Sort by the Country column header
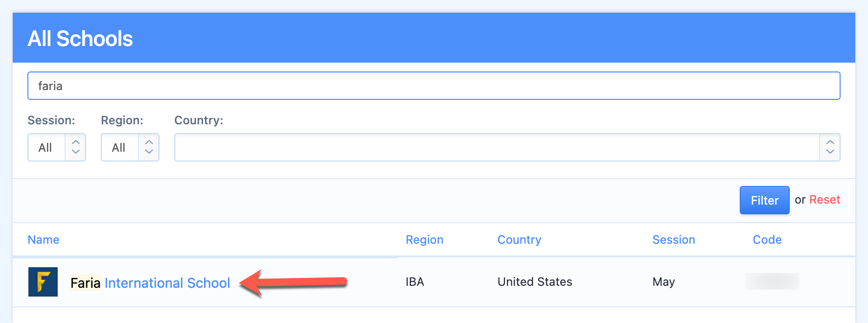Viewport: 868px width, 323px height. [x=519, y=240]
